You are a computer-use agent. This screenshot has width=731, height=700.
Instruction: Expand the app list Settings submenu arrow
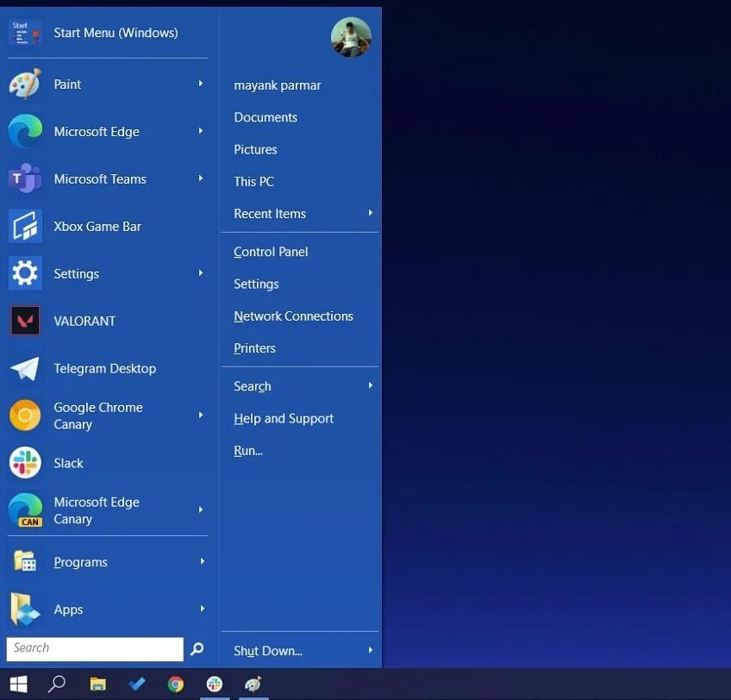tap(201, 272)
